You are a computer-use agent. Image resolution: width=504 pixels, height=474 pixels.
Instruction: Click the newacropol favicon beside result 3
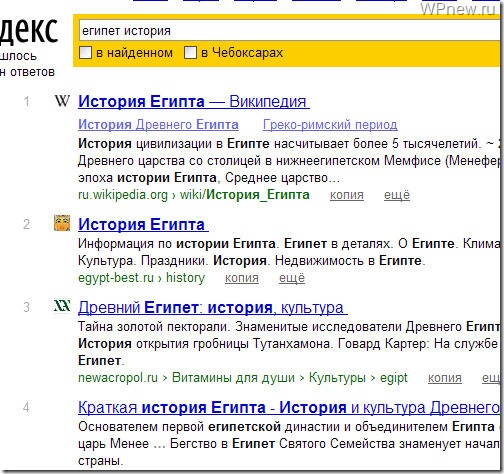pyautogui.click(x=62, y=305)
